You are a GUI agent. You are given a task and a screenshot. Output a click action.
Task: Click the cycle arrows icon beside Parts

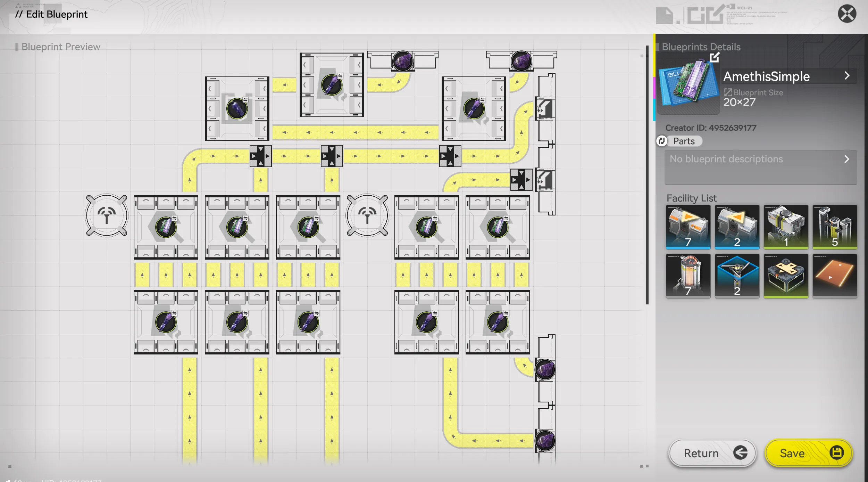[x=662, y=141]
